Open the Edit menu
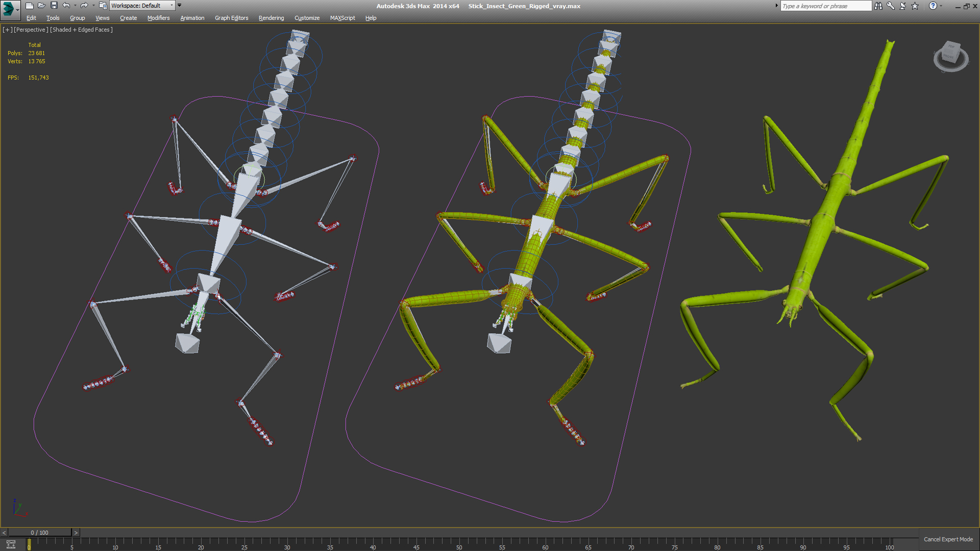This screenshot has height=551, width=980. point(31,18)
